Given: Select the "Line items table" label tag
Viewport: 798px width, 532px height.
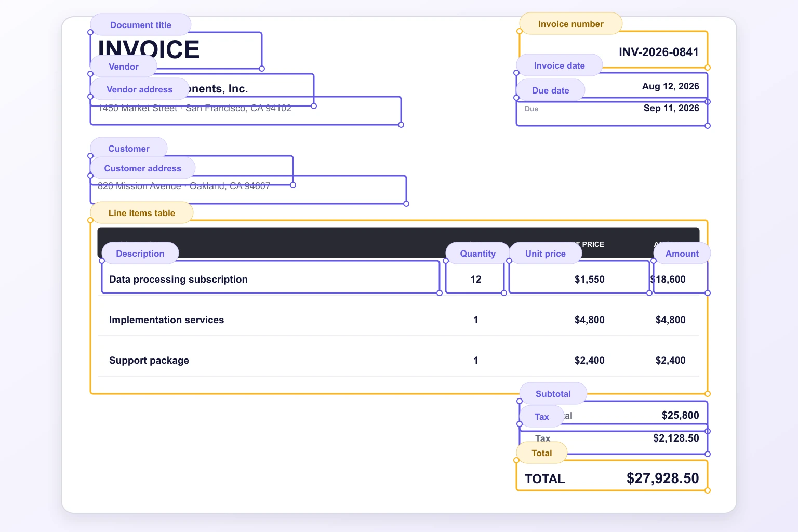Looking at the screenshot, I should (142, 213).
